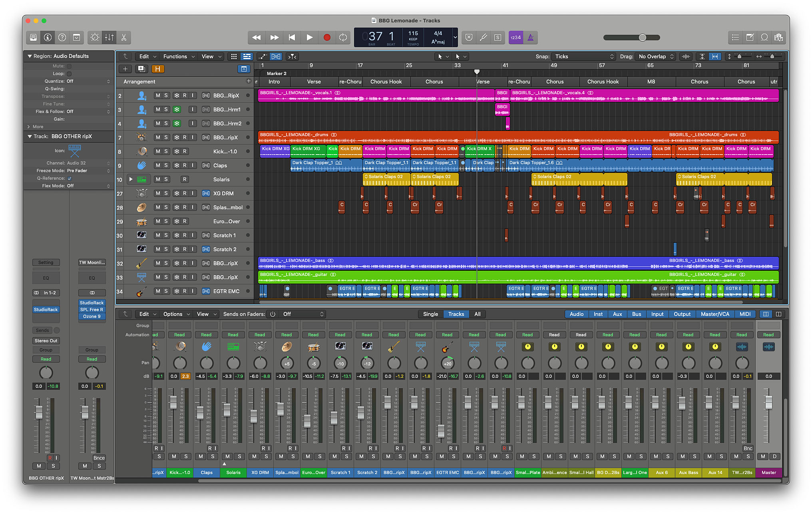Image resolution: width=812 pixels, height=514 pixels.
Task: Toggle the Q-Reference checkbox
Action: pos(70,179)
